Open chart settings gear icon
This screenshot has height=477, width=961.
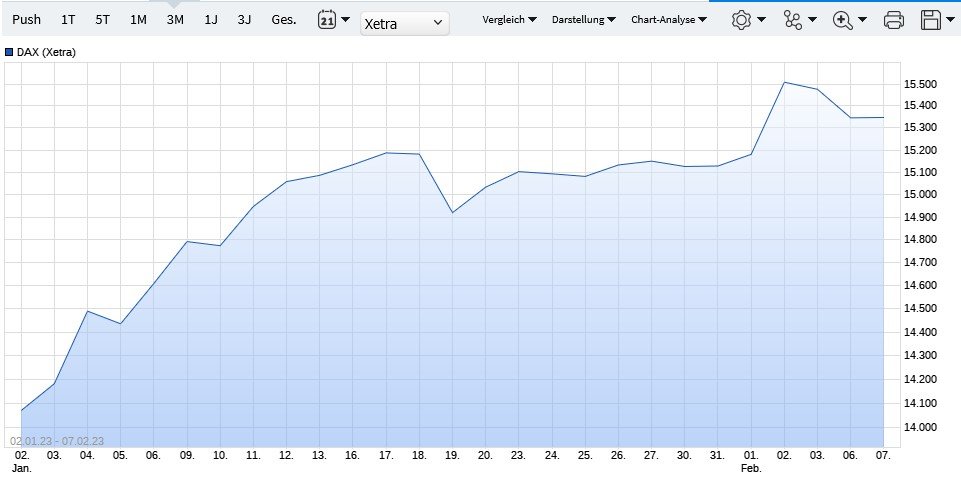[742, 20]
